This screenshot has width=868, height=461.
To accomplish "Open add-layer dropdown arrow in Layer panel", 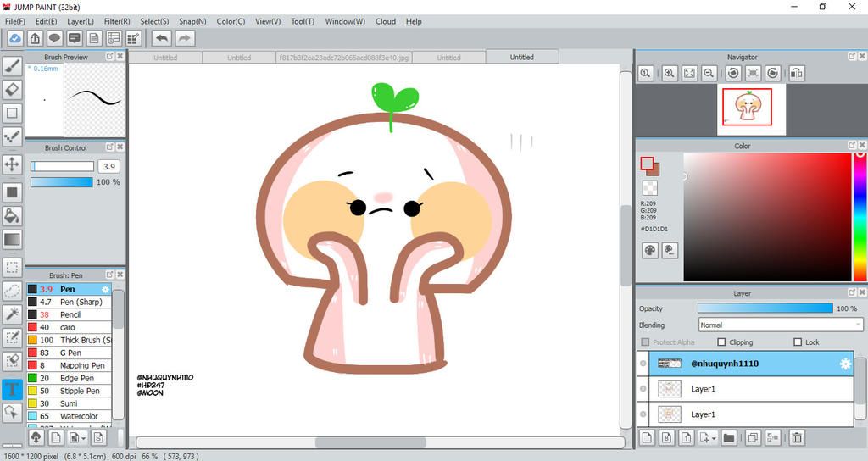I will coord(714,438).
